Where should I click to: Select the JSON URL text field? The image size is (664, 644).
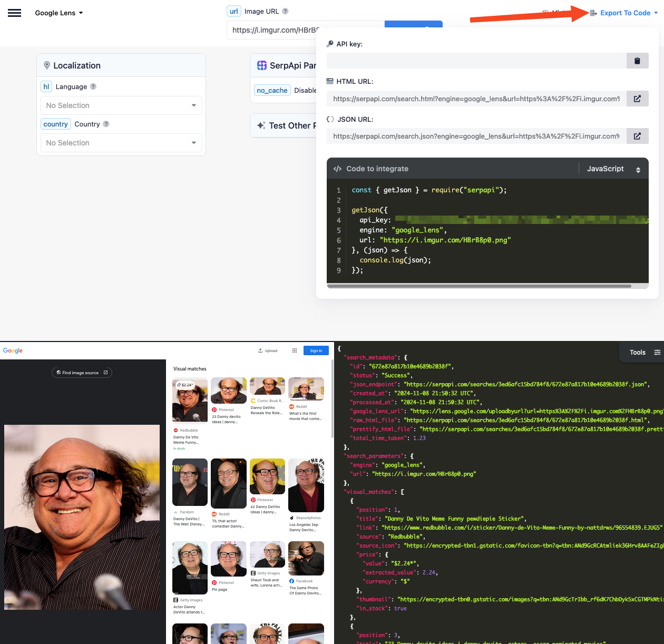click(x=476, y=136)
